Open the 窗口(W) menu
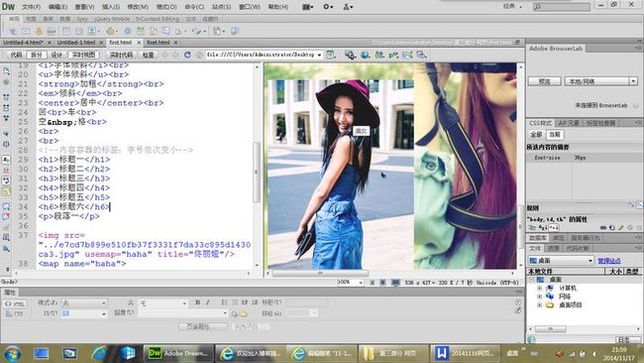This screenshot has height=363, width=644. (x=250, y=7)
